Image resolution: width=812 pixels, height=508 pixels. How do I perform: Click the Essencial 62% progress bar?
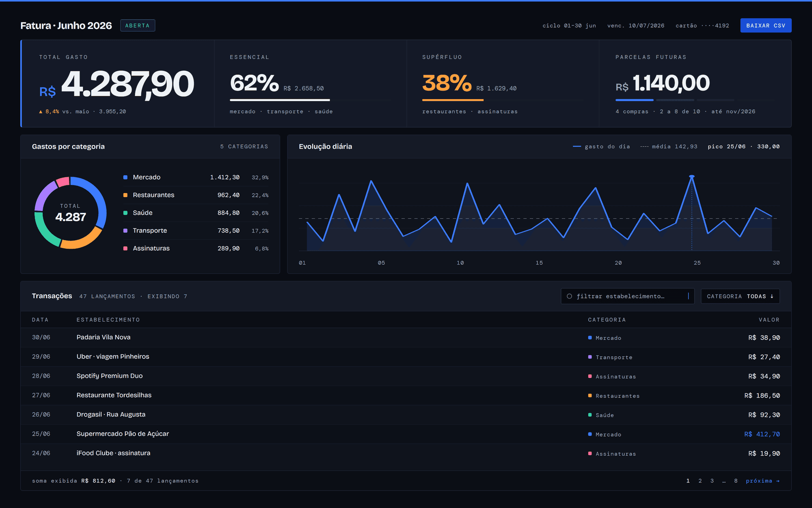[x=311, y=100]
